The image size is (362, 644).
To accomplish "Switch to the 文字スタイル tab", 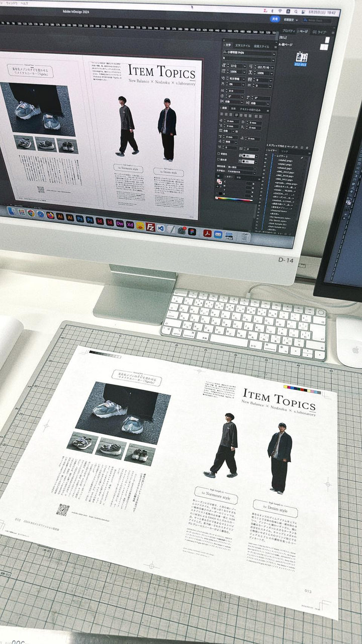I will pyautogui.click(x=243, y=46).
